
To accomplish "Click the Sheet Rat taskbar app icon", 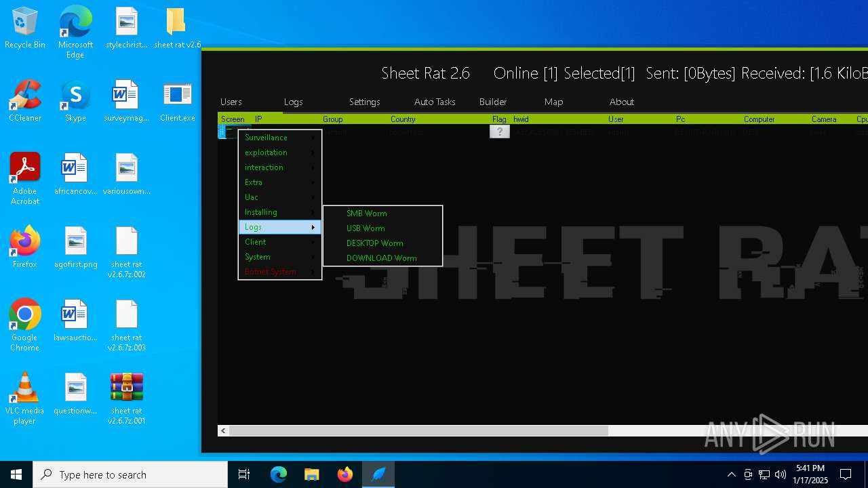I will click(x=378, y=474).
